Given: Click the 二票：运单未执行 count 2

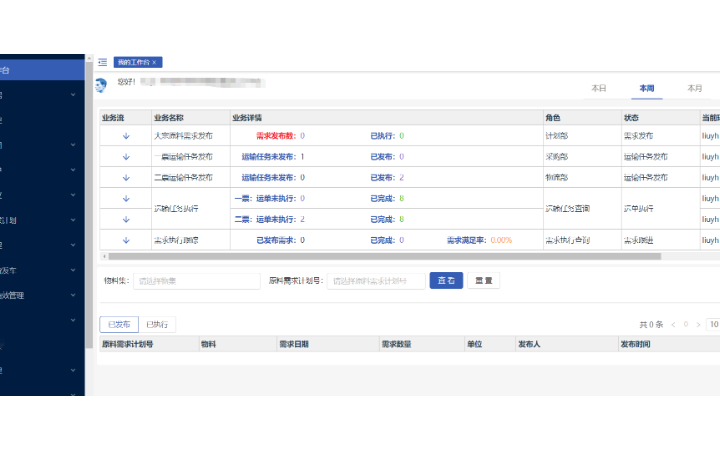Looking at the screenshot, I should 303,219.
